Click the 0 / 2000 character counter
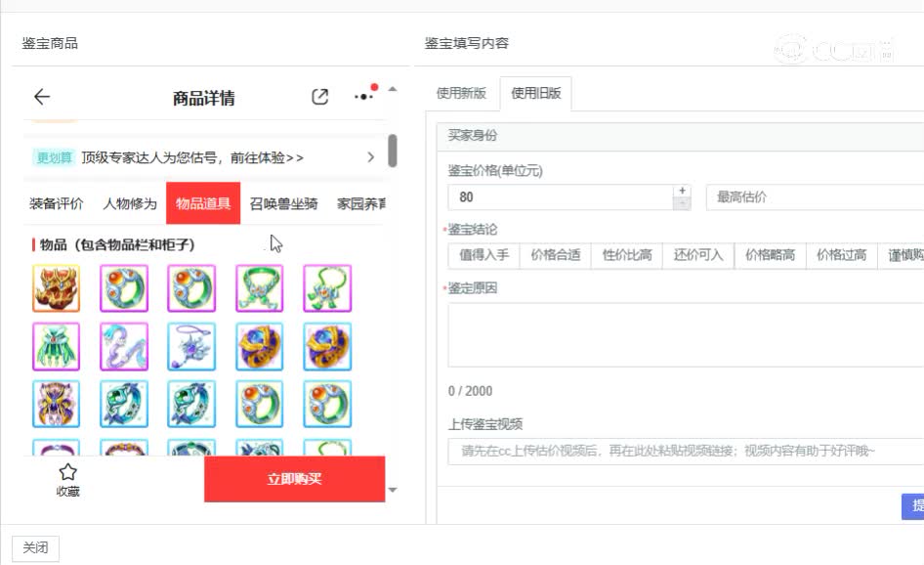 [470, 391]
